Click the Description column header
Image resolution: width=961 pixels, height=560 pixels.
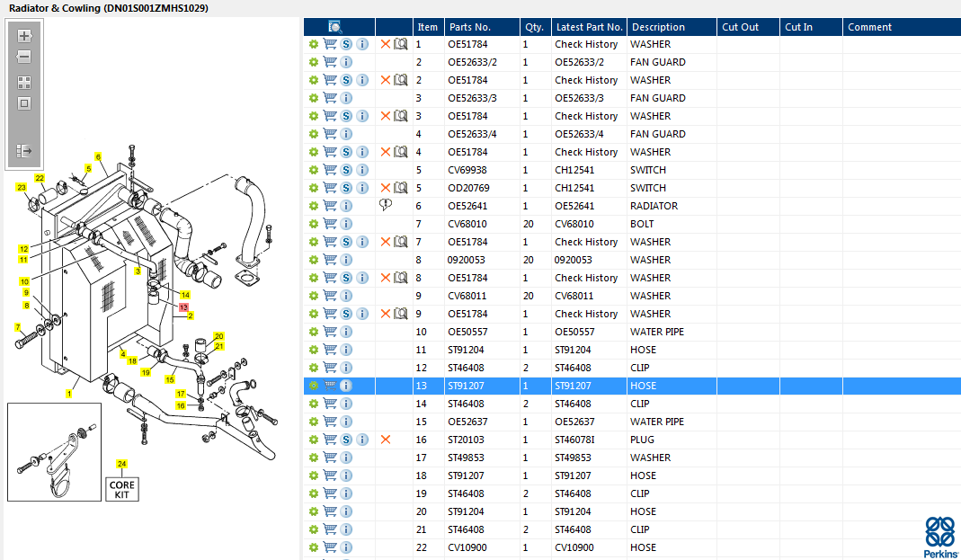672,27
